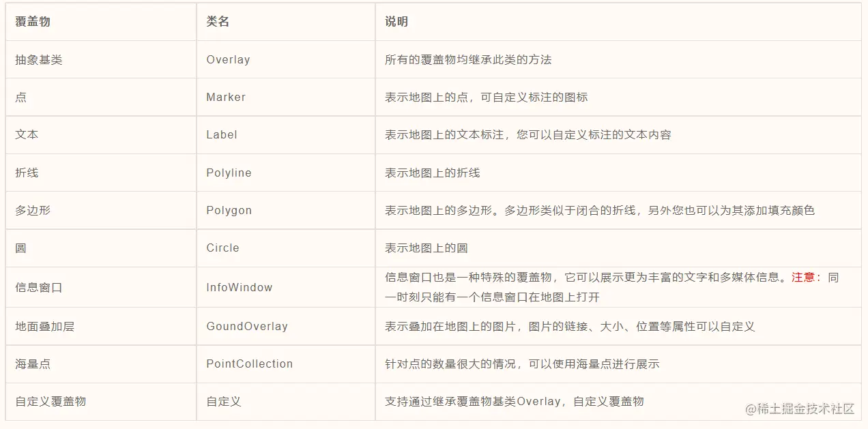Click the InfoWindow class name
This screenshot has width=868, height=429.
[240, 288]
